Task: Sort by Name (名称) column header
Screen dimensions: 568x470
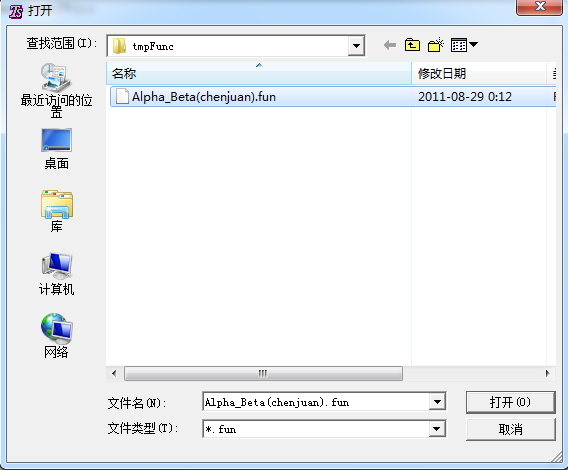Action: (259, 74)
